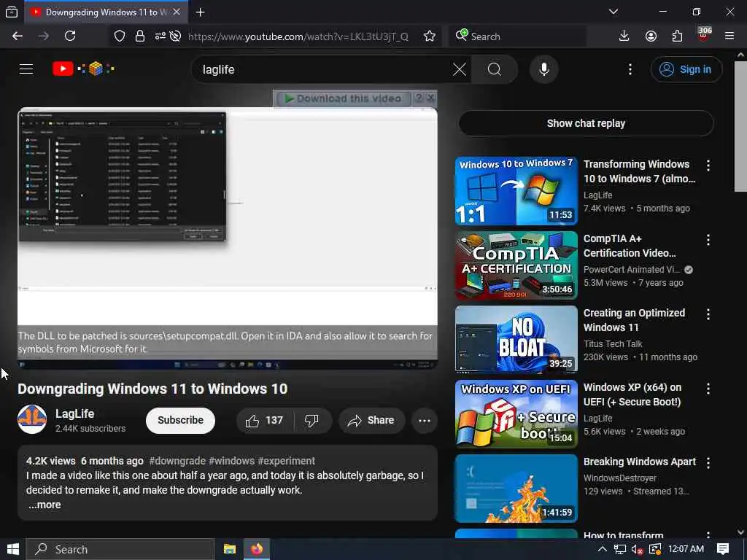Screen dimensions: 747x560
Task: Open more actions beside Share
Action: click(425, 421)
